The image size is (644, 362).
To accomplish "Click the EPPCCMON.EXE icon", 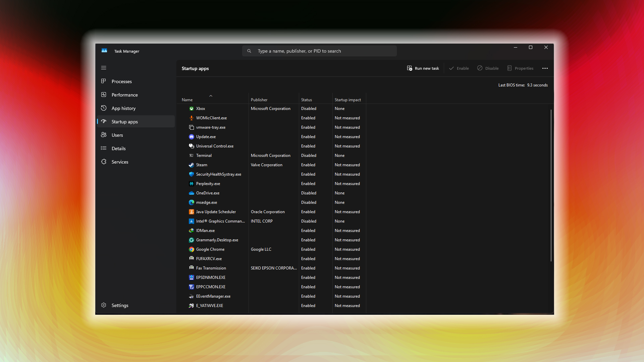I will click(x=191, y=287).
